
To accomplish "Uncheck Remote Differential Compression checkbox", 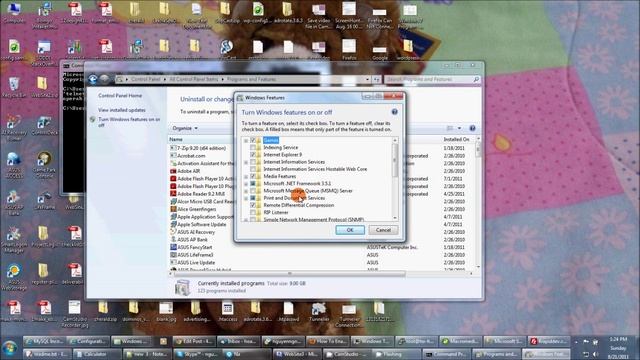I will [x=253, y=205].
